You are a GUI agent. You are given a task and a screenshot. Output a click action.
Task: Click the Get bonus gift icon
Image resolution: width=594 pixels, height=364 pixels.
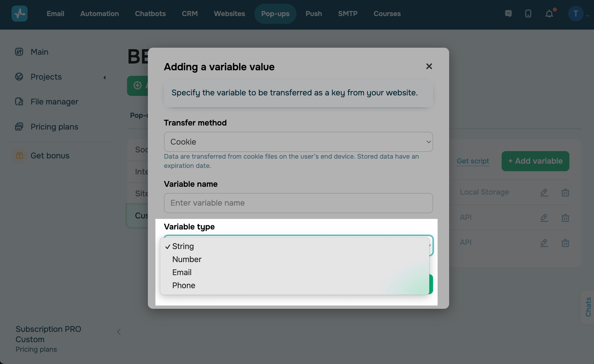20,156
